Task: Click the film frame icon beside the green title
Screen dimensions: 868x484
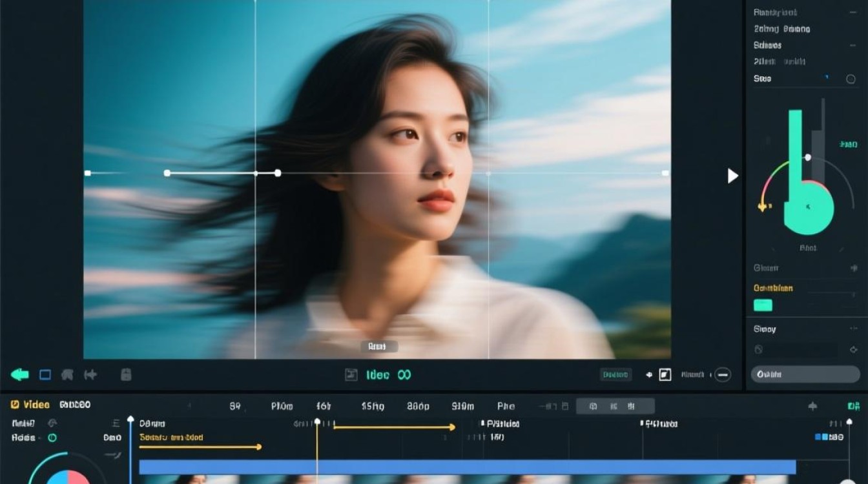Action: tap(351, 374)
